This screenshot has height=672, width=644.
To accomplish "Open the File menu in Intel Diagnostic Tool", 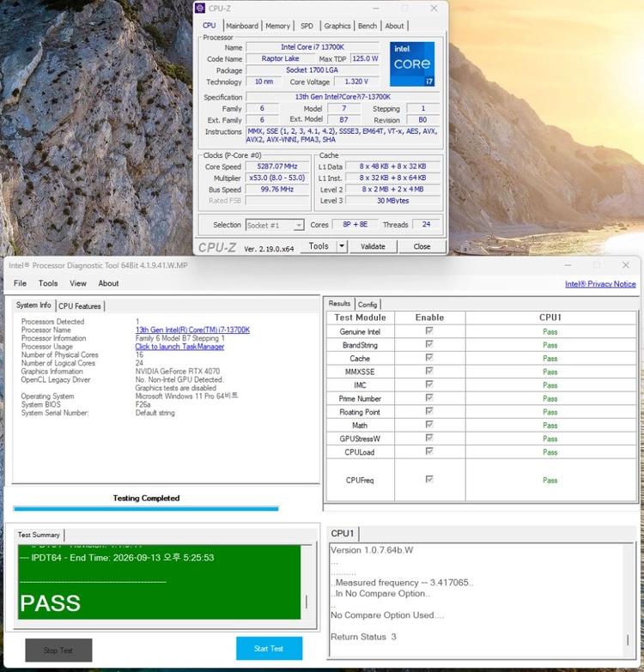I will pos(20,283).
